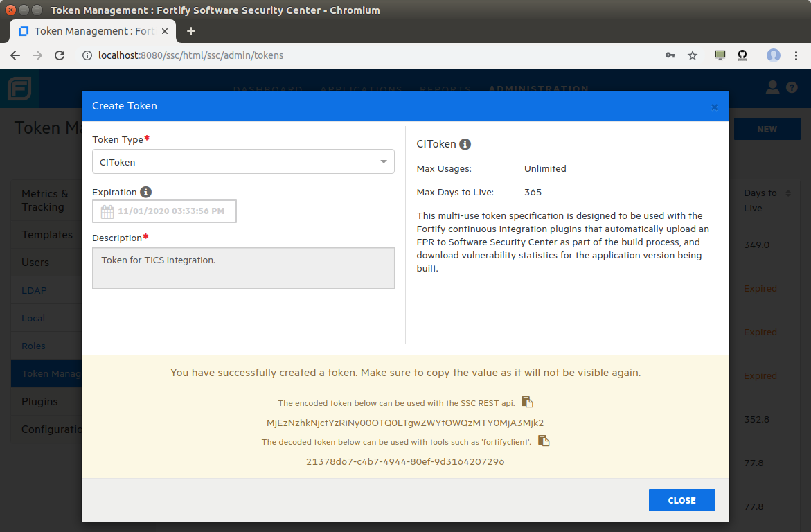Click the 352.8 days to live cell
Image resolution: width=811 pixels, height=532 pixels.
click(757, 419)
